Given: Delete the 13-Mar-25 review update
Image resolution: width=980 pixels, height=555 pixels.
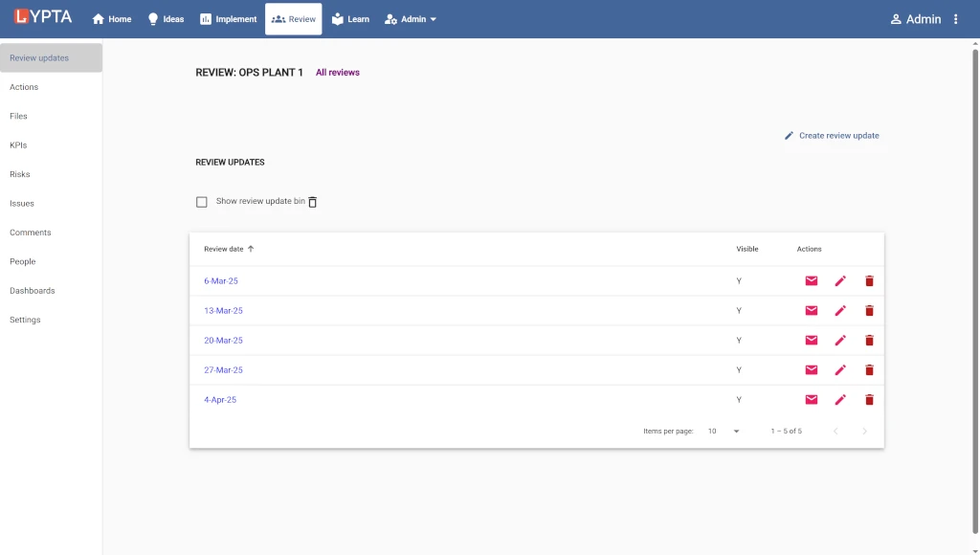Looking at the screenshot, I should 869,311.
